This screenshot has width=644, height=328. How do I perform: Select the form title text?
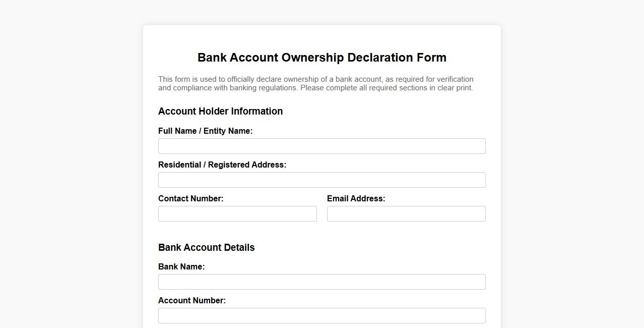point(321,58)
